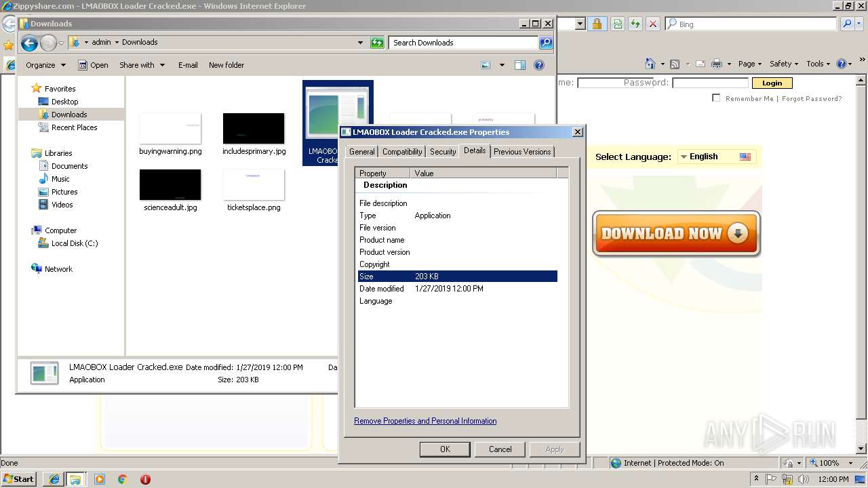Launch Chrome from the taskbar
This screenshot has width=868, height=488.
pos(123,479)
